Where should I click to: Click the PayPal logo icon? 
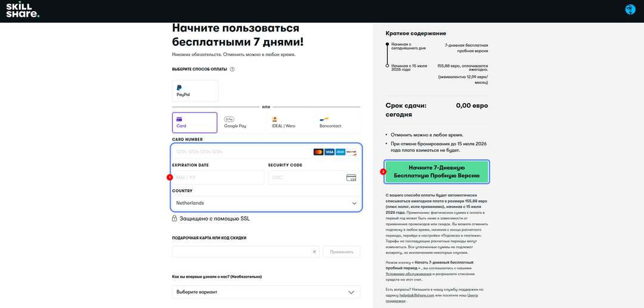[179, 88]
